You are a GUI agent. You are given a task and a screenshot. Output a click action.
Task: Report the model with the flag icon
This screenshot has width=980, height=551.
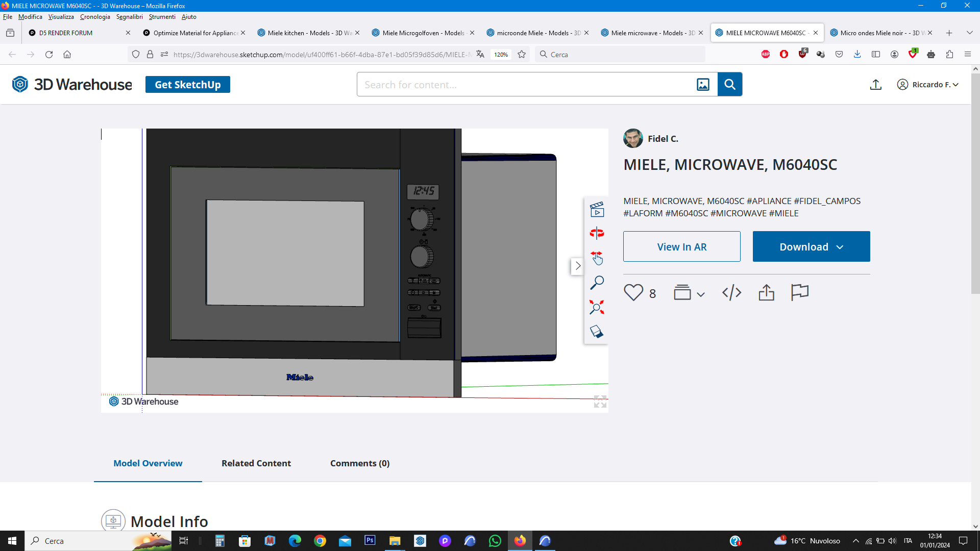(x=800, y=292)
